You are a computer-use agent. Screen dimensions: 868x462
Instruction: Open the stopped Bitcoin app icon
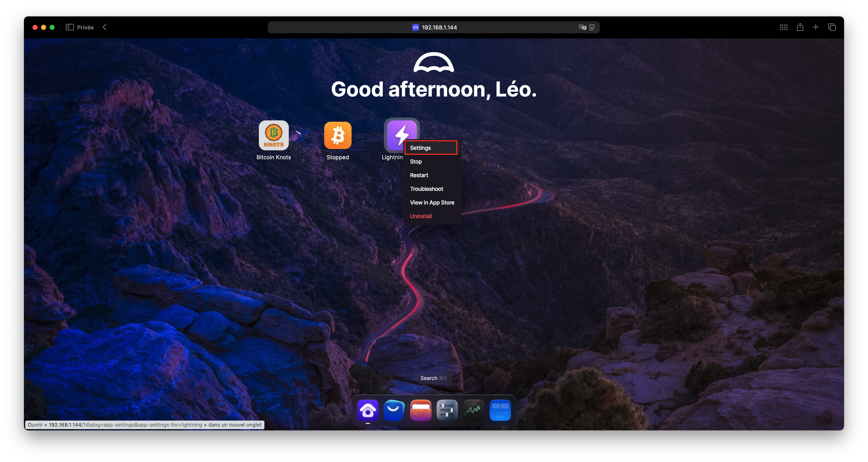[338, 135]
